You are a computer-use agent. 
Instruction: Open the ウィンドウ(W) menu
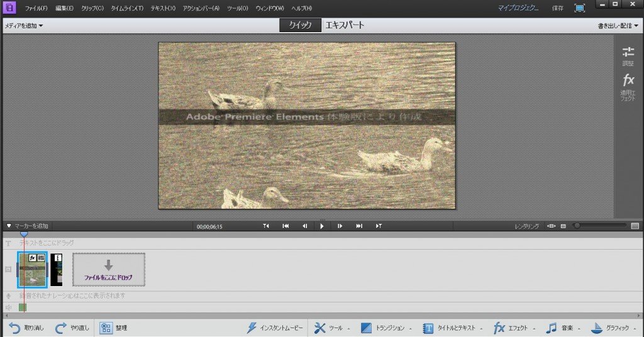[x=269, y=8]
